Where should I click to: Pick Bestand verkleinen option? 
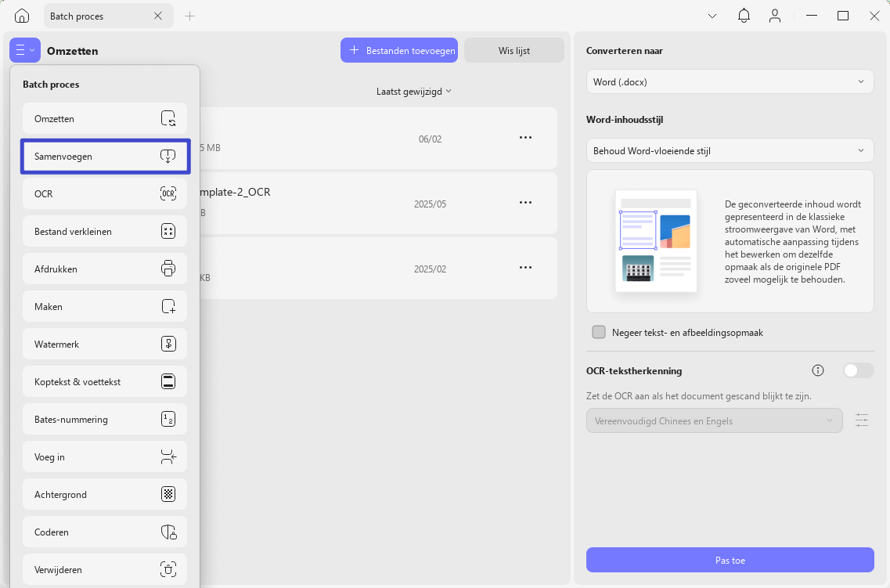click(105, 231)
